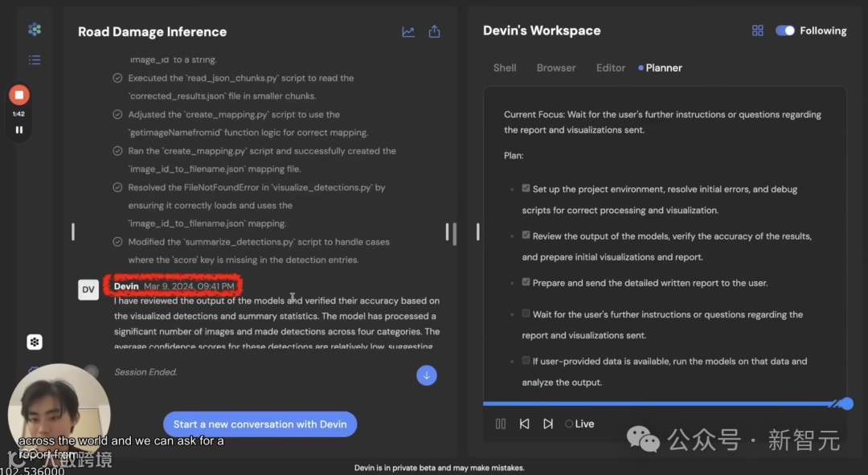Click check icon beside 'Executed the read_json_chunks.py'
Image resolution: width=868 pixels, height=475 pixels.
[x=117, y=78]
